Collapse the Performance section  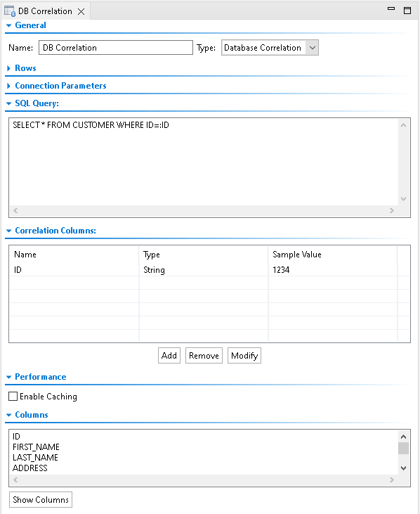pos(9,377)
